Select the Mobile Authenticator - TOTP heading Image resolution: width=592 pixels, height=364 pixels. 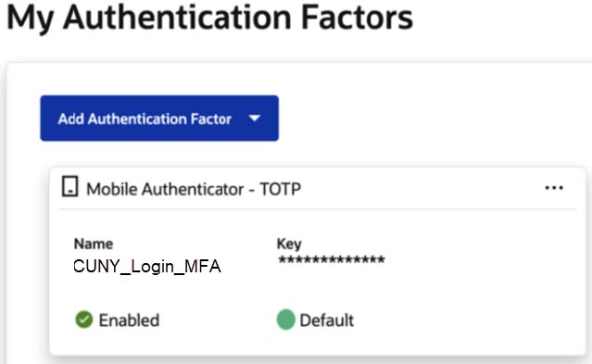pyautogui.click(x=194, y=189)
